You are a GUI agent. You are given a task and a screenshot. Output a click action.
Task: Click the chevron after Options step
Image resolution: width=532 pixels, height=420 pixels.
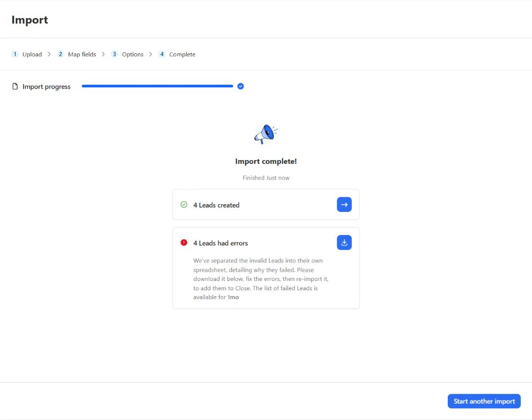click(x=151, y=54)
